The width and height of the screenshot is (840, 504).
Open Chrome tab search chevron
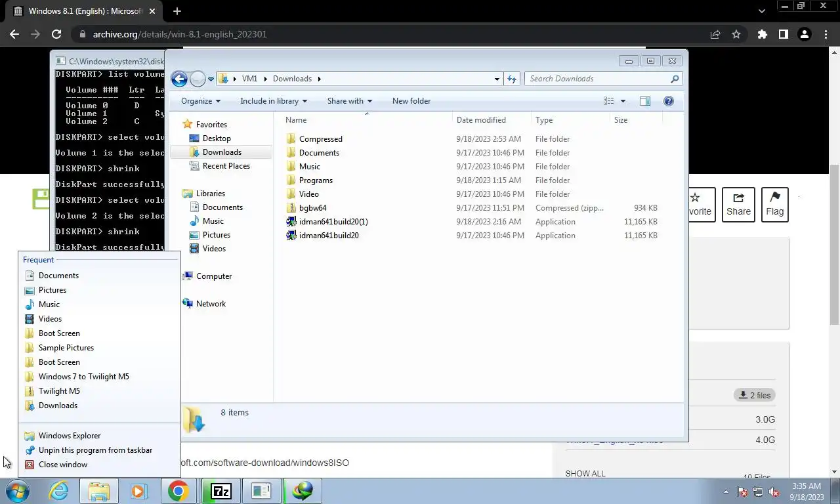point(761,11)
